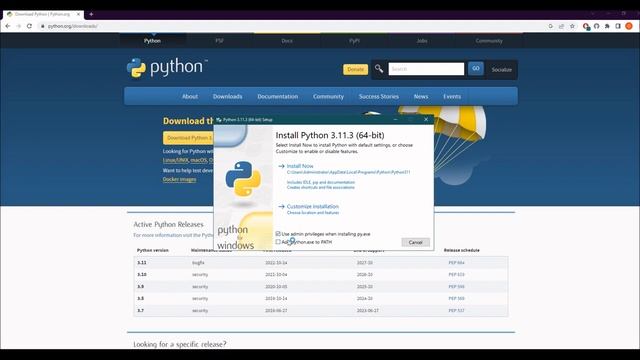This screenshot has height=360, width=640.
Task: Click version 3.10 in releases table
Action: click(142, 275)
